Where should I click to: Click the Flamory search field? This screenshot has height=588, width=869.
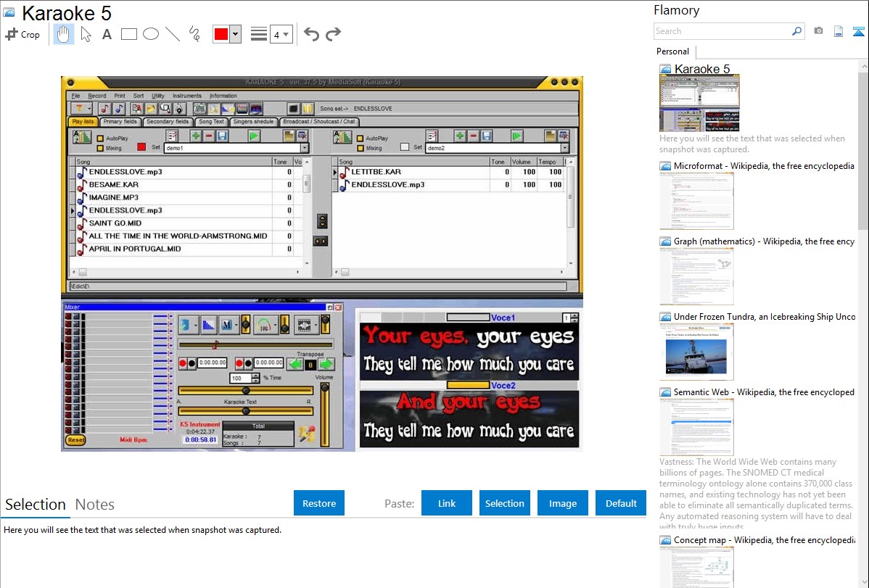point(722,31)
